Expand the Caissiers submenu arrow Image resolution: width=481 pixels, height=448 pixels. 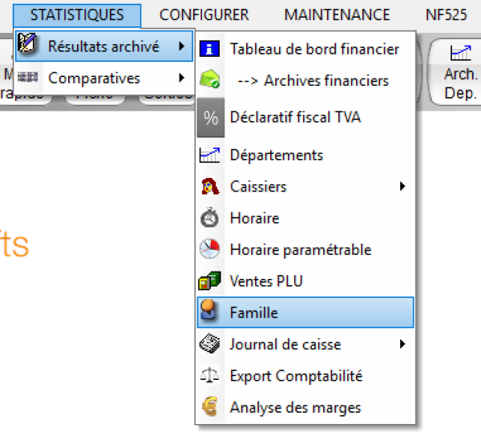click(x=402, y=187)
